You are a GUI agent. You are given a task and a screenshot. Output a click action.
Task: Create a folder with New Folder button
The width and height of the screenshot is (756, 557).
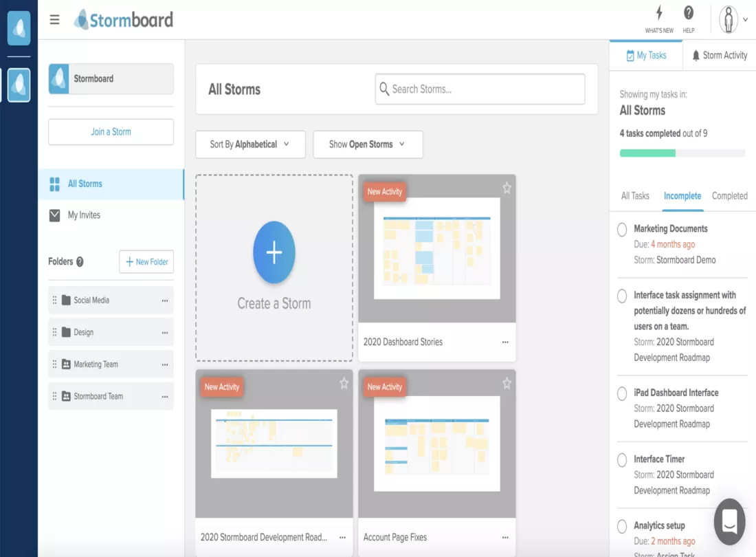pyautogui.click(x=146, y=262)
